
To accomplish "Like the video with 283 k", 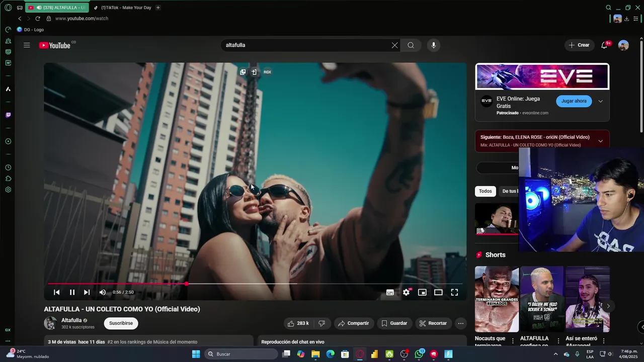I will [298, 323].
